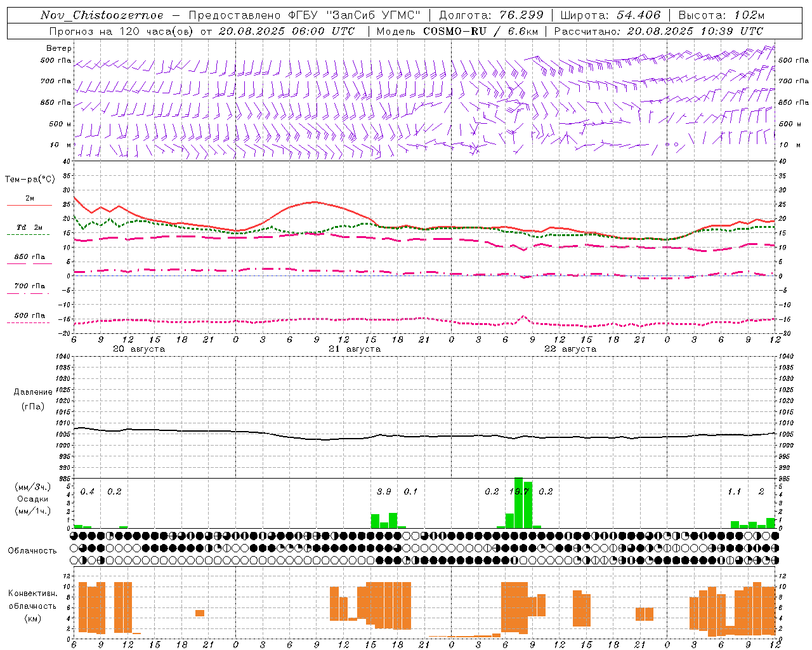Click the '(гПа)' unit label under Давление
Image resolution: width=812 pixels, height=650 pixels.
click(x=33, y=406)
